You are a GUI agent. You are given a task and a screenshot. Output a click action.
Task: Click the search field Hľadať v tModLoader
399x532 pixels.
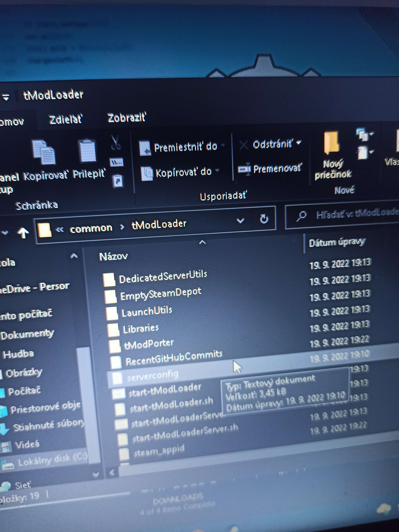point(356,214)
